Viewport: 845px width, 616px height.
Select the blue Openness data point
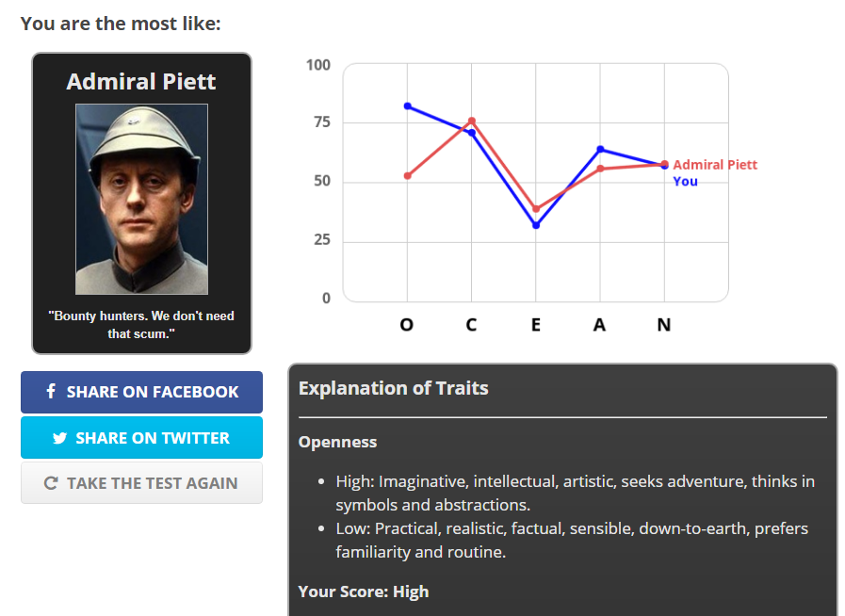(407, 105)
